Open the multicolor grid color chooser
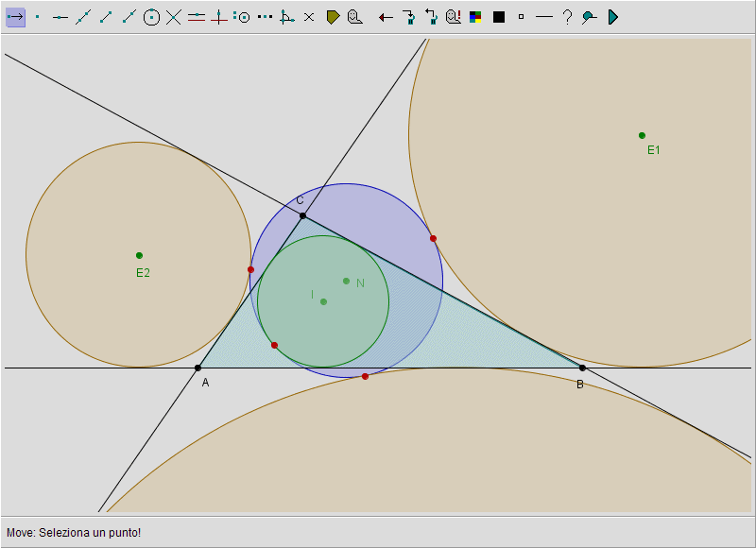 coord(475,17)
